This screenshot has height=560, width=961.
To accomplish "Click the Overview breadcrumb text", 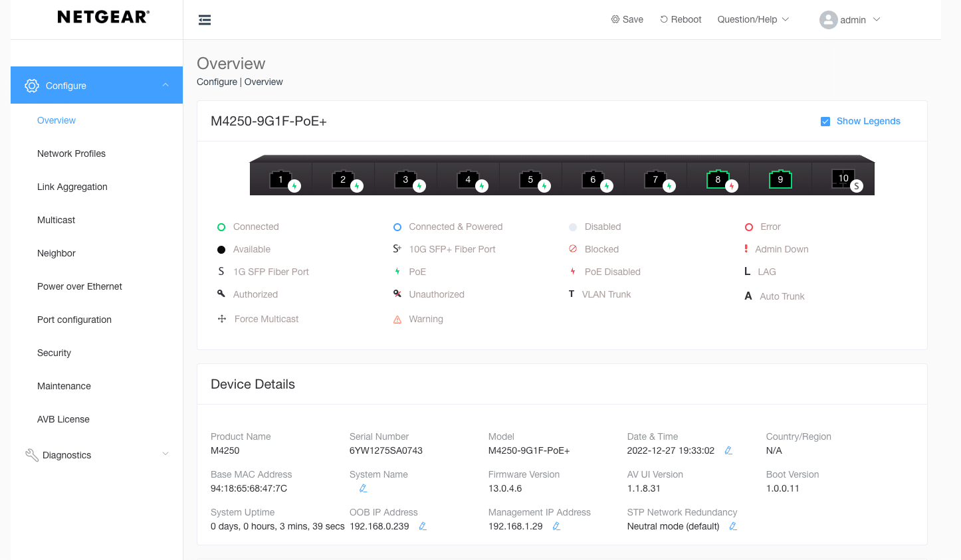I will tap(263, 82).
